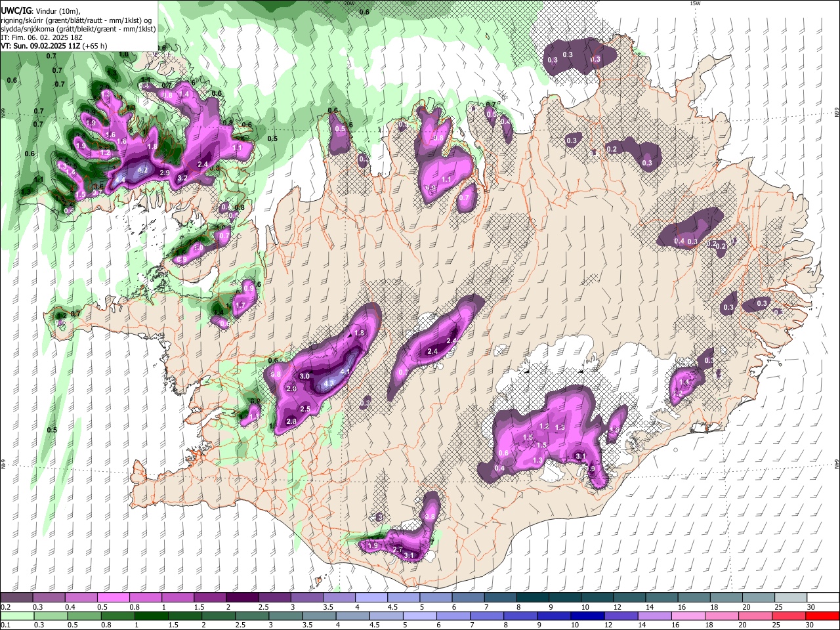This screenshot has width=840, height=630.
Task: Click the '4.1' value on the map
Action: (346, 371)
